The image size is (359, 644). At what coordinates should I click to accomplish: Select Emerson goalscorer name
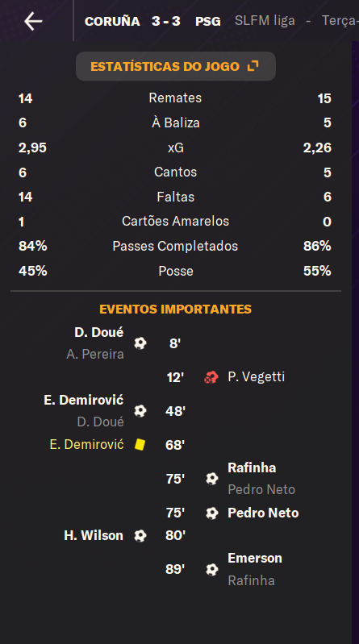(255, 559)
